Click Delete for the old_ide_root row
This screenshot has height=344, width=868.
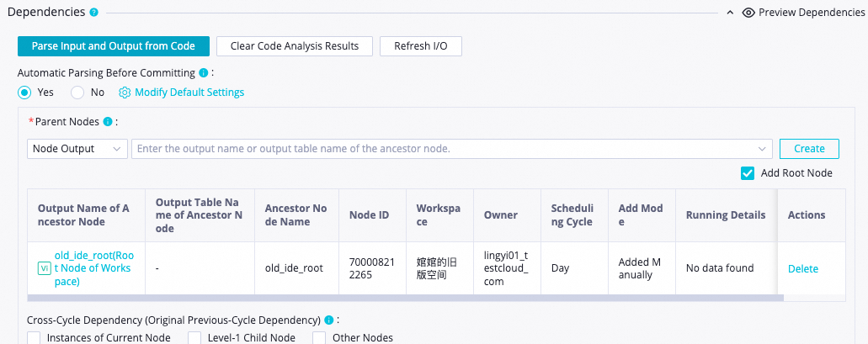[802, 269]
